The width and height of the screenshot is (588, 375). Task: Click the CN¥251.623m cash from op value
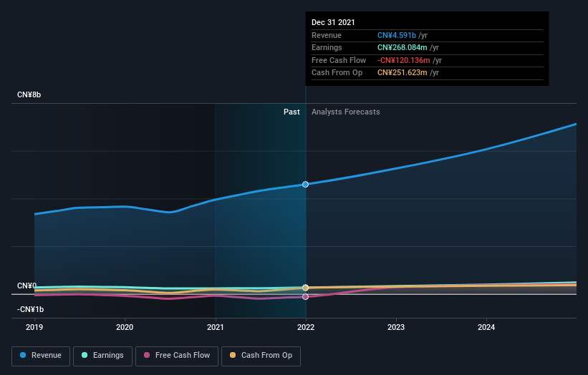[402, 73]
